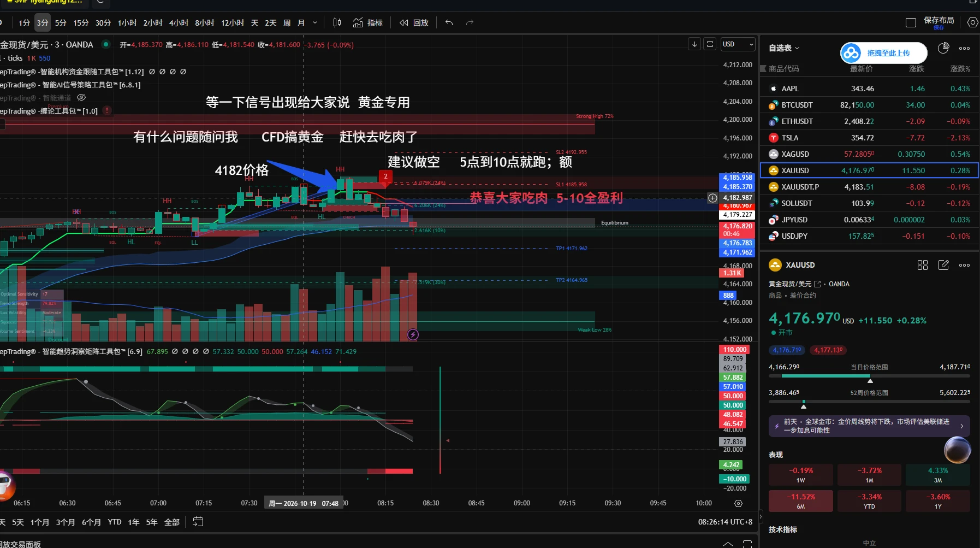980x548 pixels.
Task: Toggle visibility of hidden 智能通道 indicator
Action: click(81, 98)
